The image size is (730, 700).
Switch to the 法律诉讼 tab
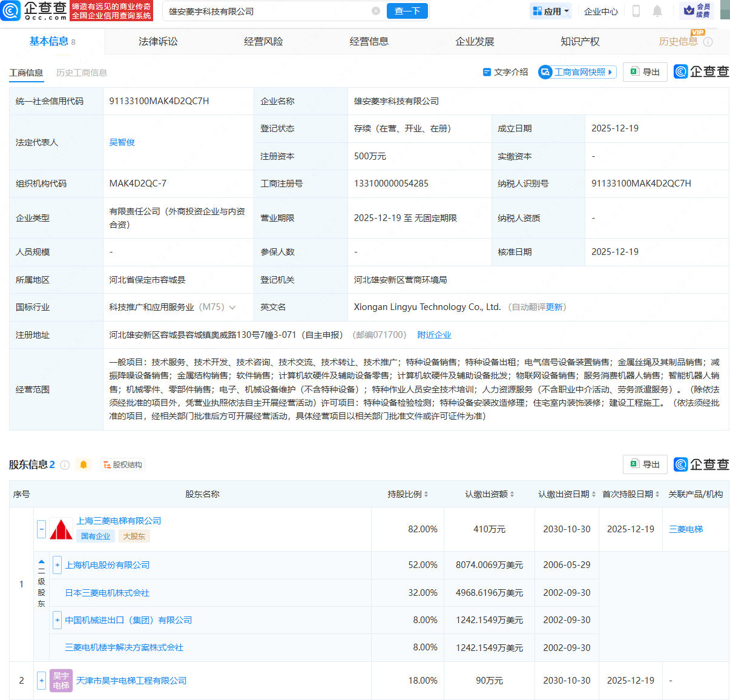(158, 41)
